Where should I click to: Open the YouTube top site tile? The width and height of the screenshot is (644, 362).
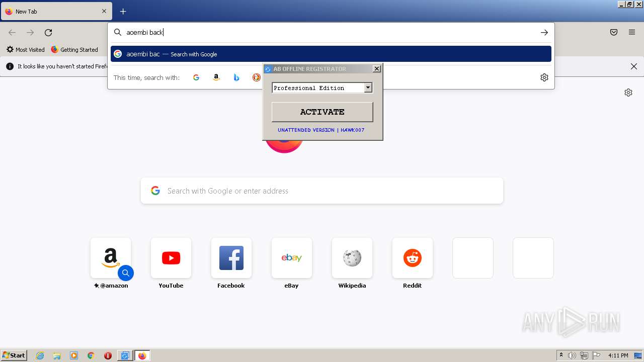click(x=171, y=258)
